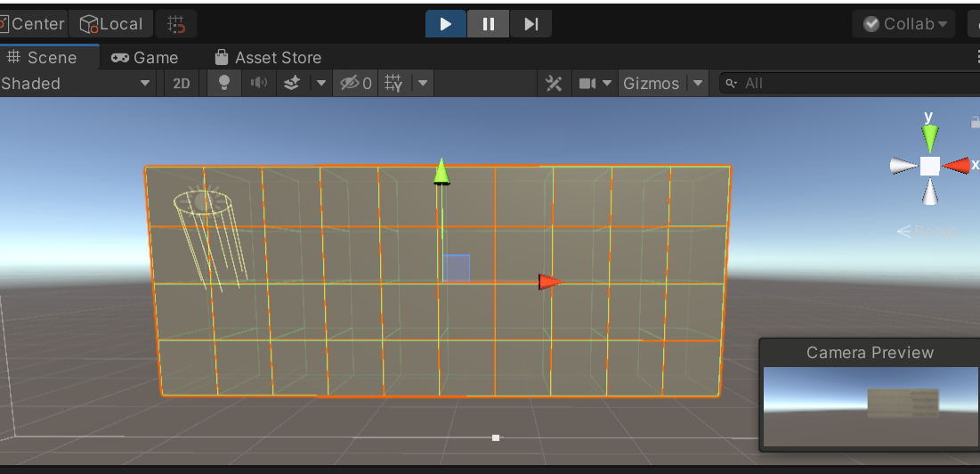This screenshot has height=474, width=980.
Task: Switch to the Game tab
Action: 144,57
